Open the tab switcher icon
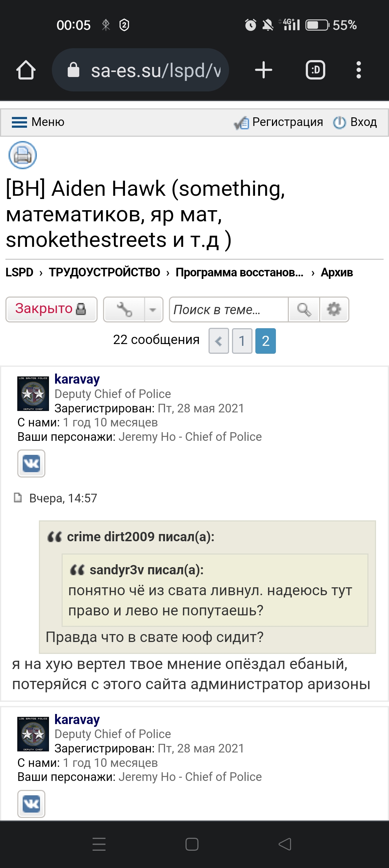Viewport: 389px width, 868px height. coord(315,70)
